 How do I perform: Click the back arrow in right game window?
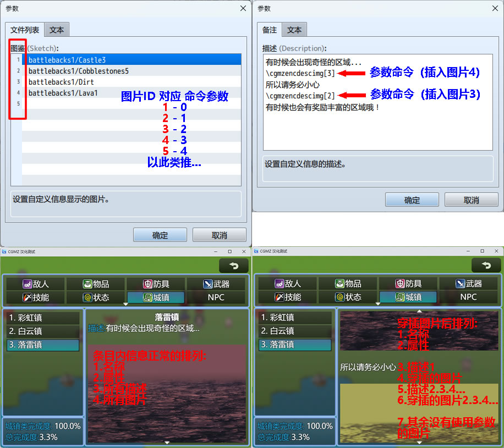[486, 266]
